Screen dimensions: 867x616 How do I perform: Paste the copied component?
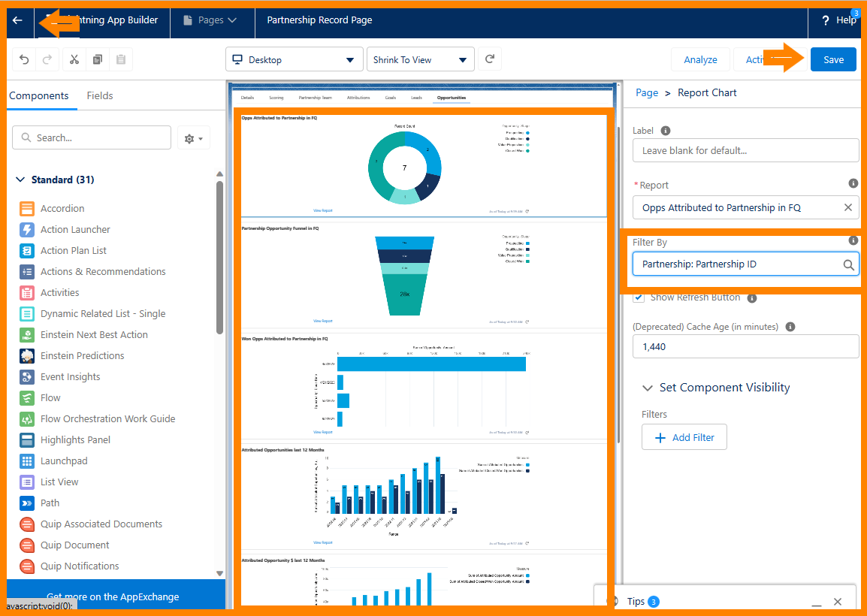(x=121, y=59)
